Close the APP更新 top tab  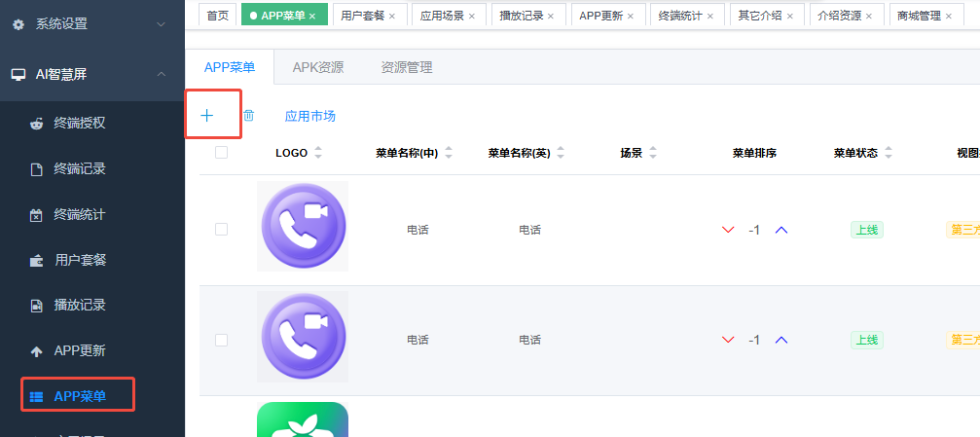(630, 17)
